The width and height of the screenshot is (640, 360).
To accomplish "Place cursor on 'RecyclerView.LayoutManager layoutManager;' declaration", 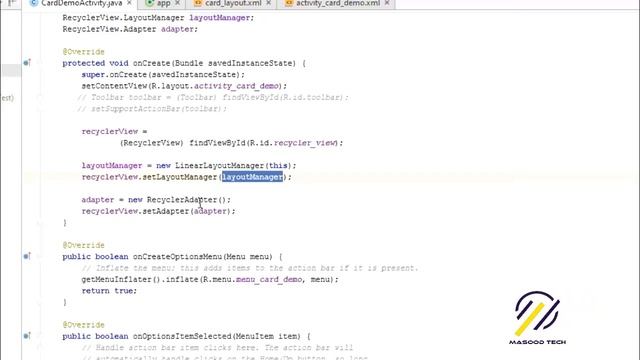I will pos(158,18).
